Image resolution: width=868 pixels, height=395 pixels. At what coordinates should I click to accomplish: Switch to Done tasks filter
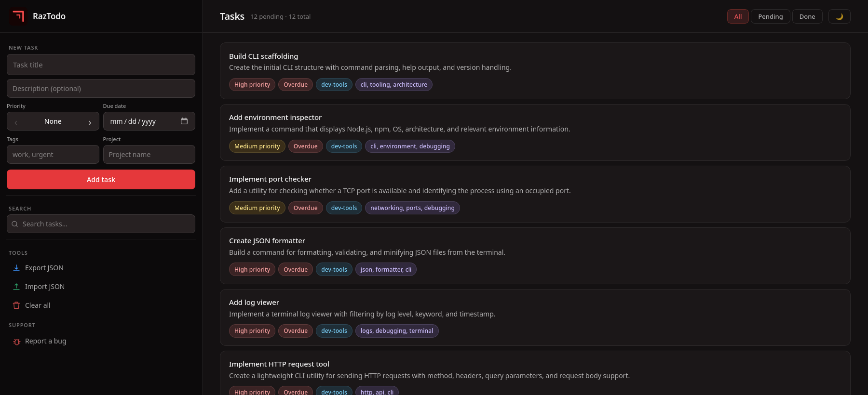[807, 16]
